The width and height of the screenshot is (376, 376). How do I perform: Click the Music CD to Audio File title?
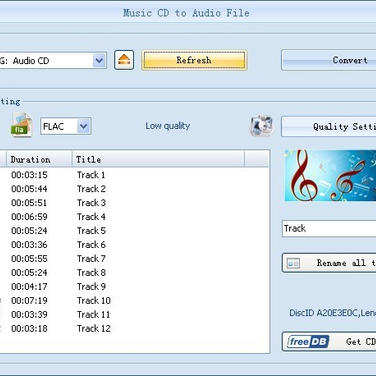[x=186, y=13]
